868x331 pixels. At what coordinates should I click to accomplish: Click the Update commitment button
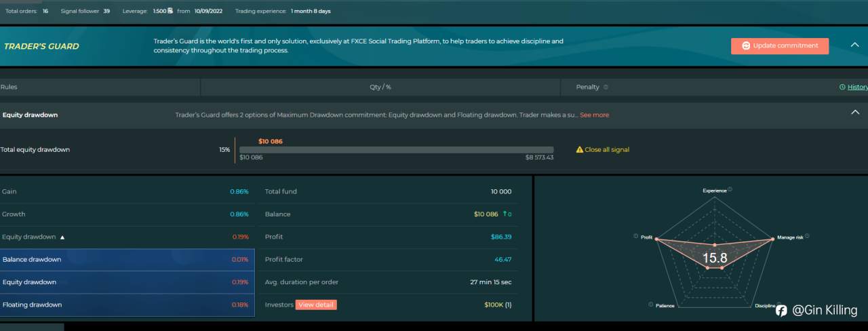point(780,45)
